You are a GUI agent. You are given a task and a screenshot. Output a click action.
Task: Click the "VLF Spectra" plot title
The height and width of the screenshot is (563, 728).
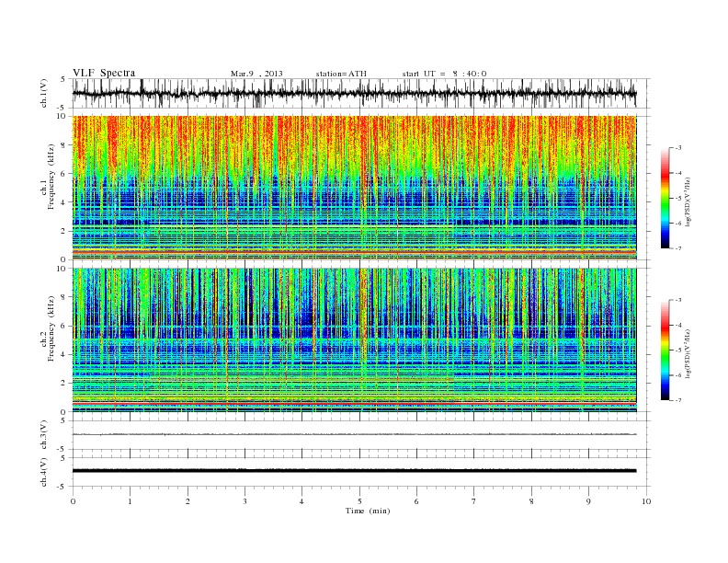(x=104, y=73)
